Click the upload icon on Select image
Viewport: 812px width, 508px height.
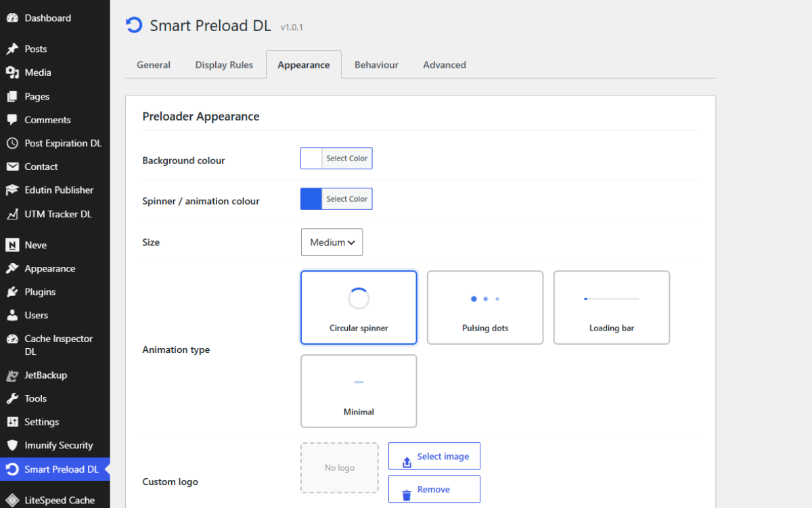point(407,462)
